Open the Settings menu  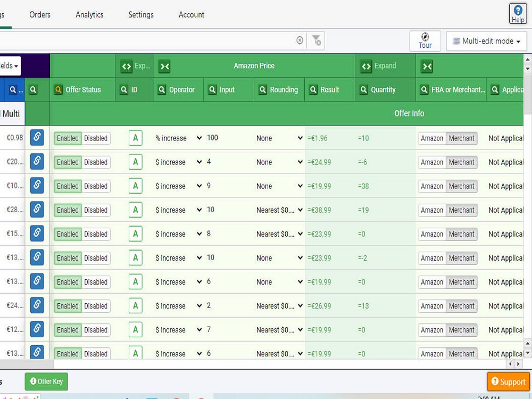point(140,14)
